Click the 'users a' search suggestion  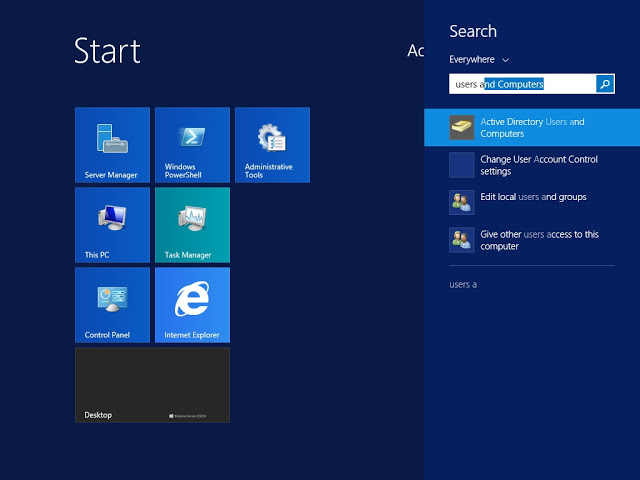click(464, 285)
